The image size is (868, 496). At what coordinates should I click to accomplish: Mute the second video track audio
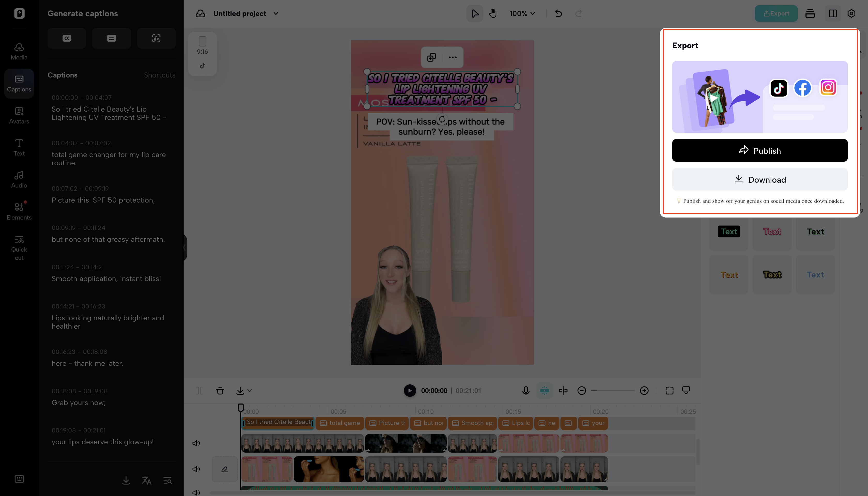(x=196, y=469)
